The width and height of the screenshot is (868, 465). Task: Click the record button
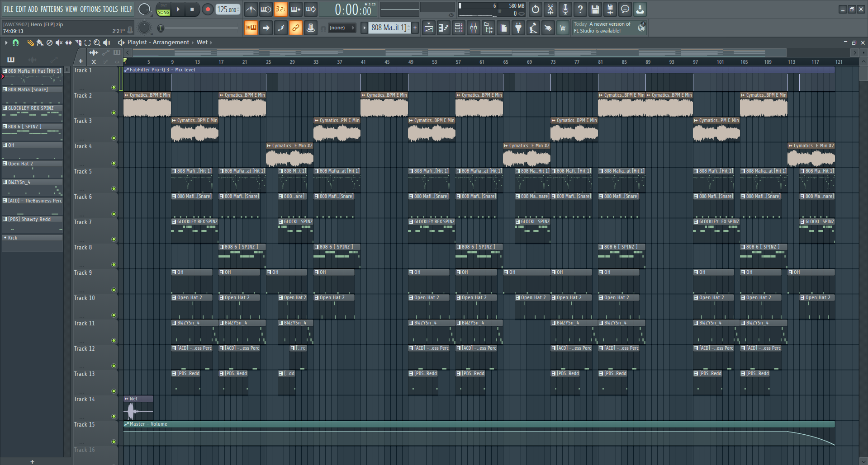coord(208,9)
